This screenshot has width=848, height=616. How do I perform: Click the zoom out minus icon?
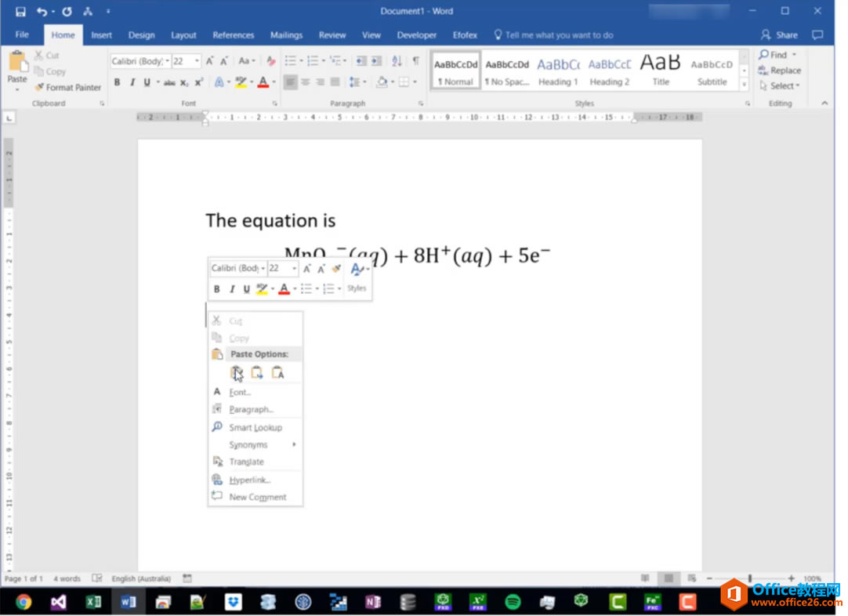709,578
